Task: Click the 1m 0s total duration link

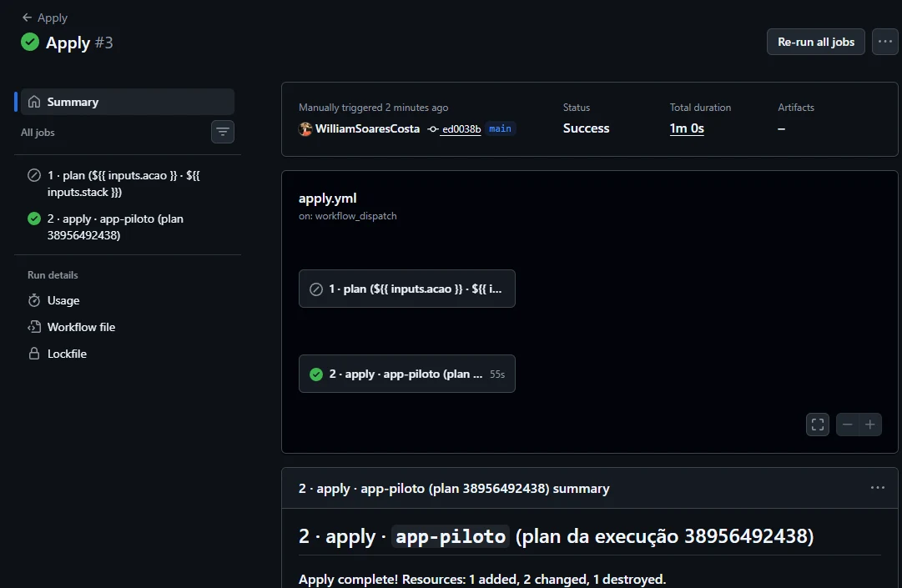Action: 687,128
